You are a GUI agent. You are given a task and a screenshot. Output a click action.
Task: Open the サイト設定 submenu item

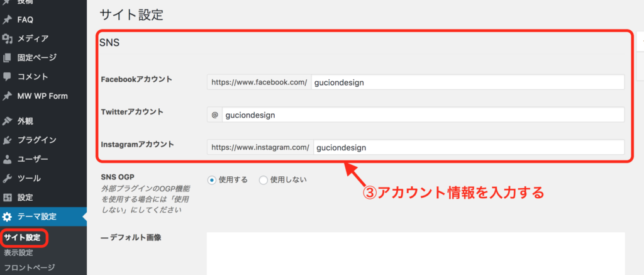click(x=21, y=238)
